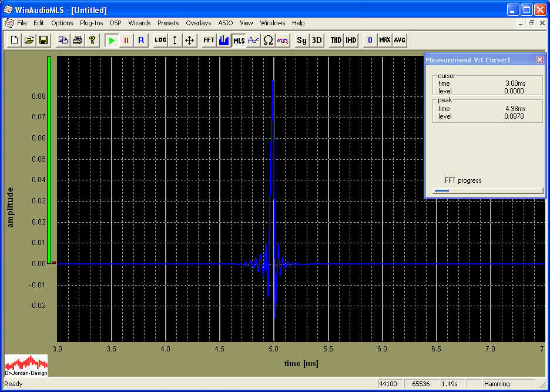Screen dimensions: 550x392
Task: Click the blue R record button
Action: 140,40
